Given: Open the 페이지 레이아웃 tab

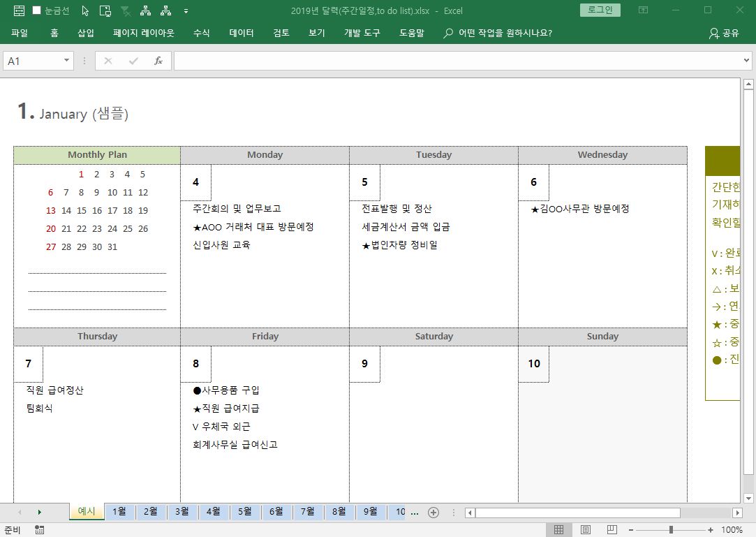Looking at the screenshot, I should point(144,33).
